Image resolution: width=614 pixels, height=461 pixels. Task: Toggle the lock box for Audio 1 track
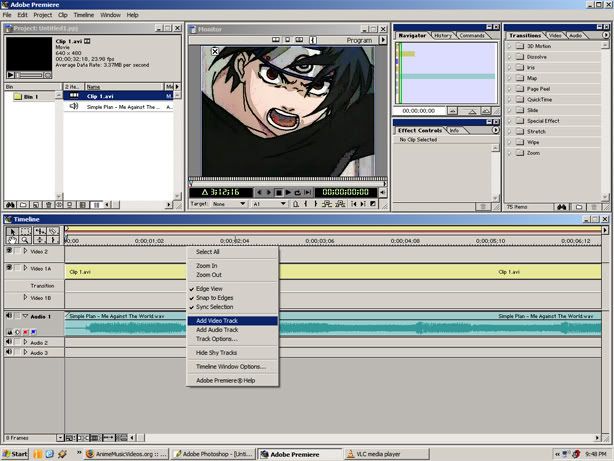[x=18, y=316]
